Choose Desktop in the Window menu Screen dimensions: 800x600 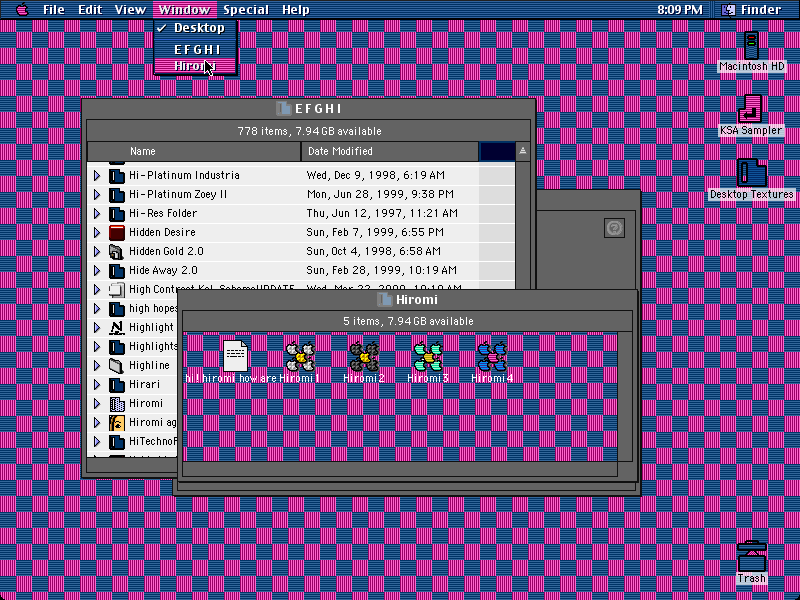[x=195, y=28]
